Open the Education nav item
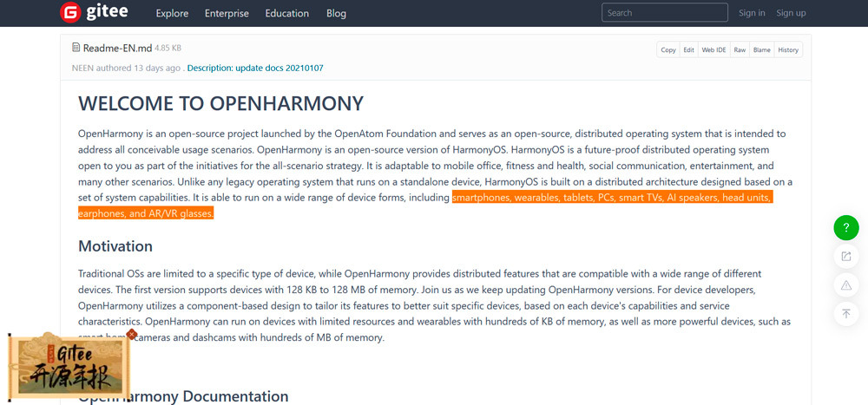 (x=286, y=13)
